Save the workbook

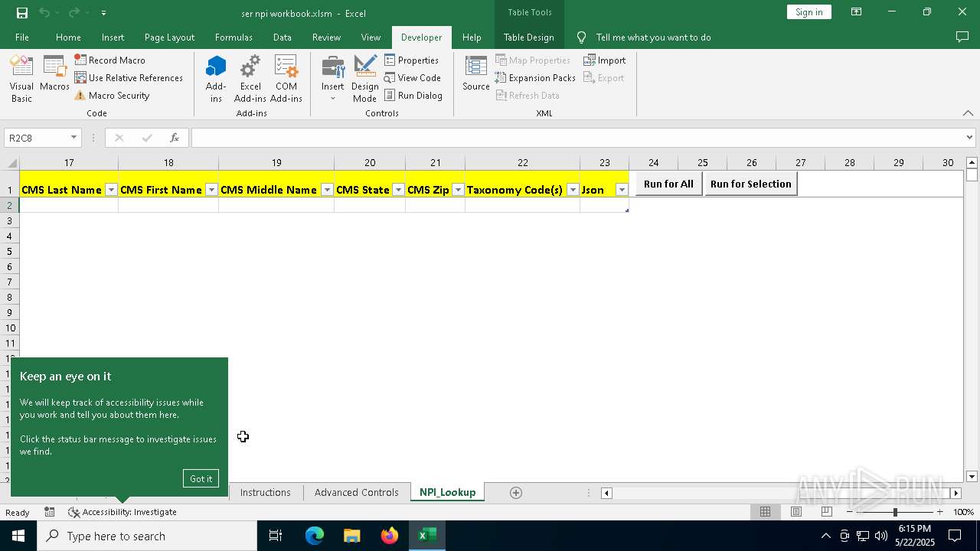point(22,12)
